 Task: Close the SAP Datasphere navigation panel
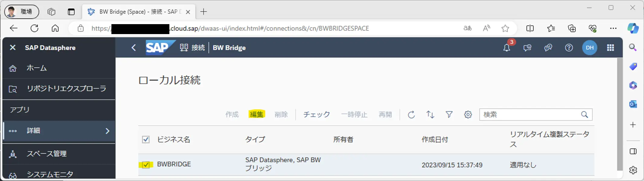[x=13, y=48]
